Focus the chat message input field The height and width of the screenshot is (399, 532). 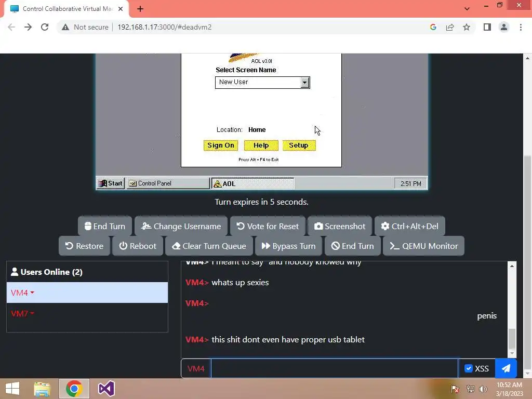click(334, 368)
